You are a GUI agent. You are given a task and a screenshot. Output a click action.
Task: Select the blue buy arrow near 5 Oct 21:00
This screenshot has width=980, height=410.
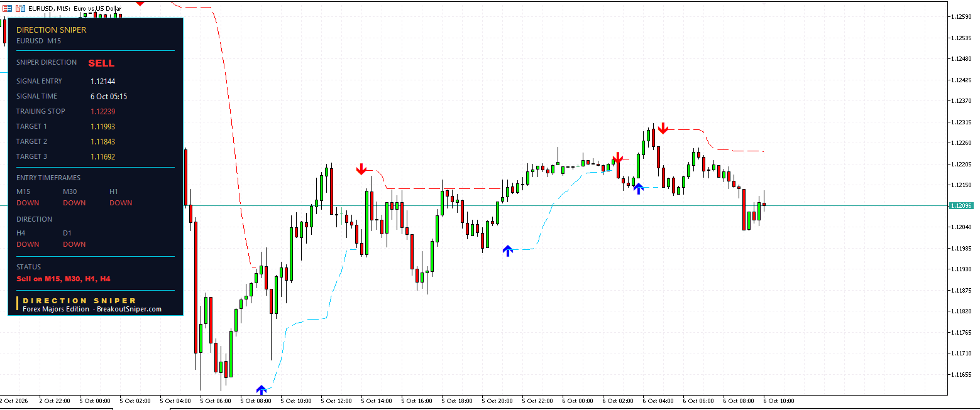point(508,251)
